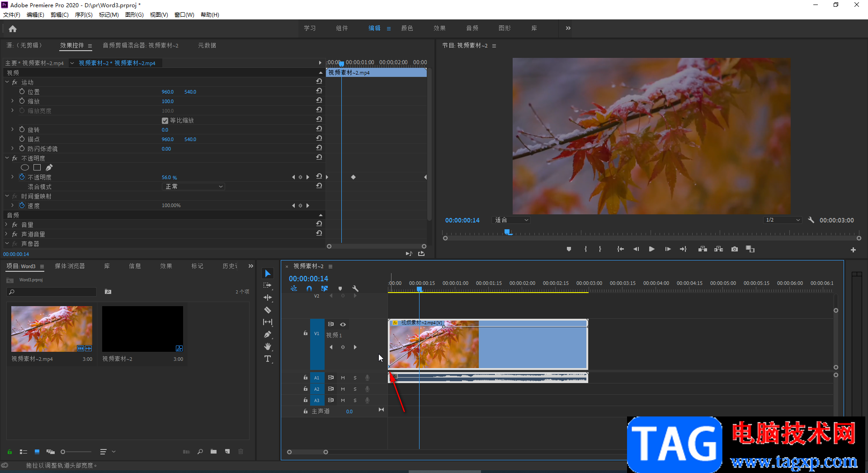Viewport: 868px width, 473px height.
Task: Open playback resolution 1/2 dropdown
Action: pos(783,220)
